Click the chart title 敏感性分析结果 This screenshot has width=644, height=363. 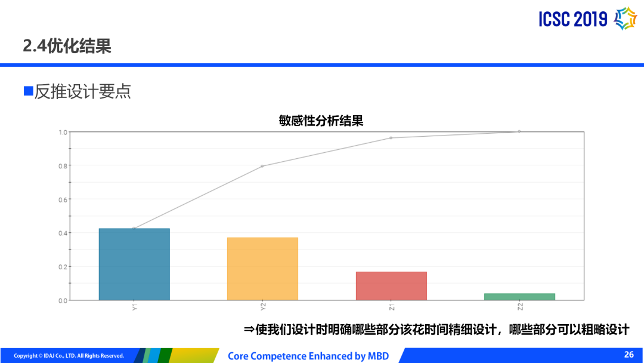[x=321, y=121]
